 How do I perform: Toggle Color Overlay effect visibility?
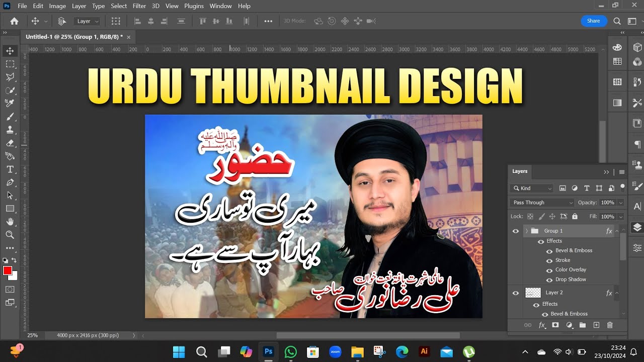(x=549, y=270)
